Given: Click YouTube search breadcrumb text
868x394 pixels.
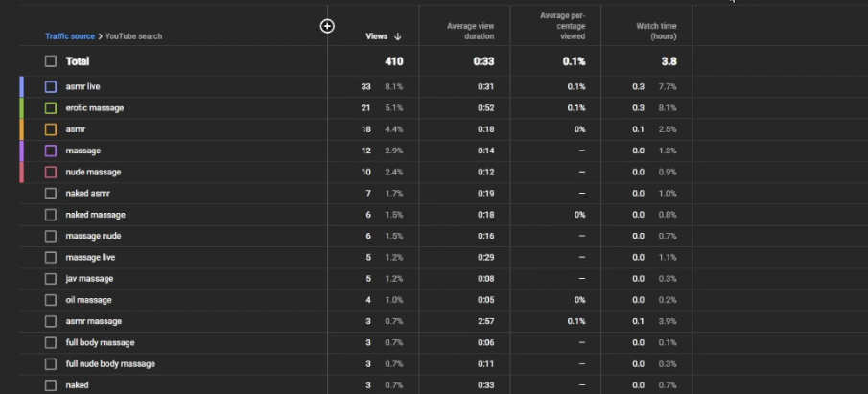Looking at the screenshot, I should (133, 36).
